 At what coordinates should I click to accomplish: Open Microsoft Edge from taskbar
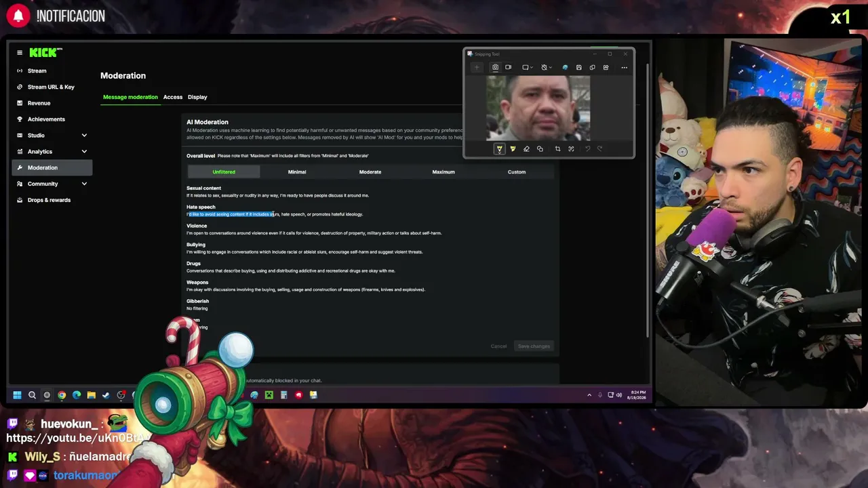77,395
